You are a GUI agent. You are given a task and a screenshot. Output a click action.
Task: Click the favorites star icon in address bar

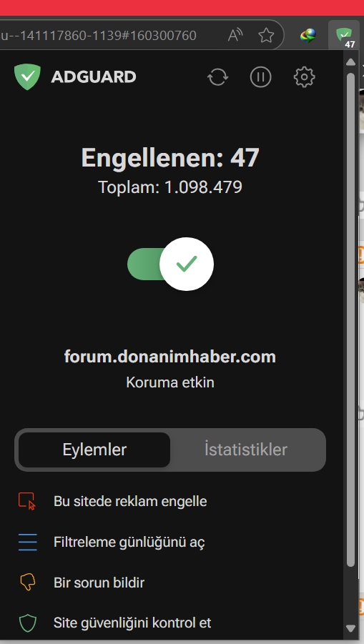click(266, 35)
